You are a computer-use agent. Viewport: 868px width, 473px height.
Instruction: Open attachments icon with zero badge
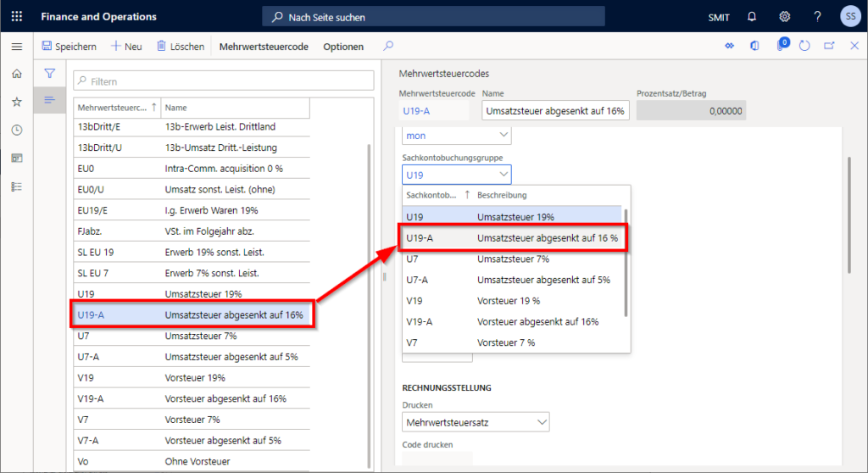tap(782, 45)
